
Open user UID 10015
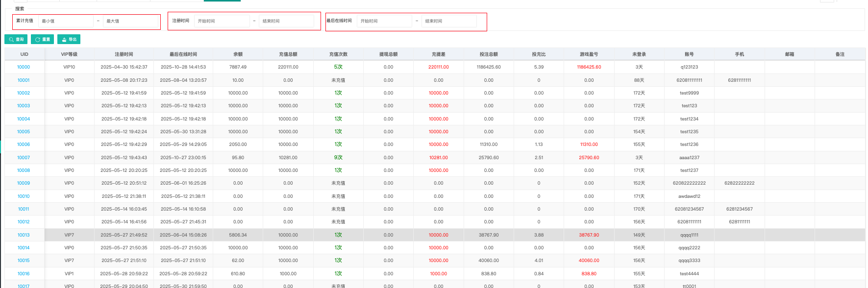tap(24, 261)
